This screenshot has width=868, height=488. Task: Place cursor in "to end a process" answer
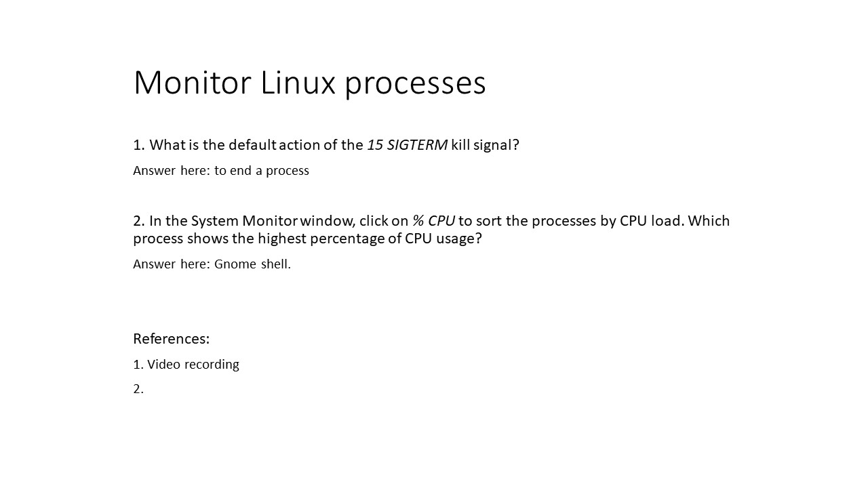click(262, 171)
